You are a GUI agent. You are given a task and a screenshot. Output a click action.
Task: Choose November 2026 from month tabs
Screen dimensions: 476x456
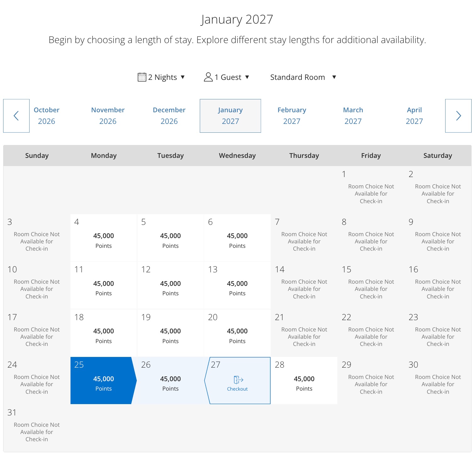(108, 116)
